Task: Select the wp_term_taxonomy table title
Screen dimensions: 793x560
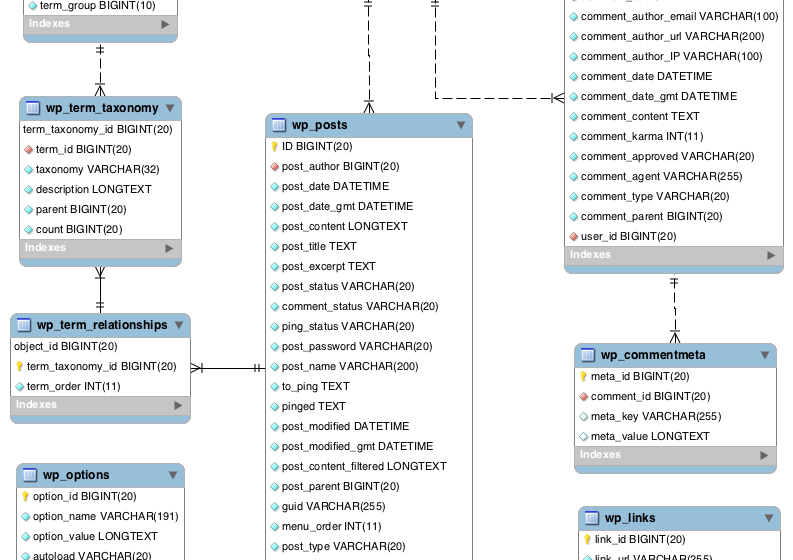Action: pos(102,108)
